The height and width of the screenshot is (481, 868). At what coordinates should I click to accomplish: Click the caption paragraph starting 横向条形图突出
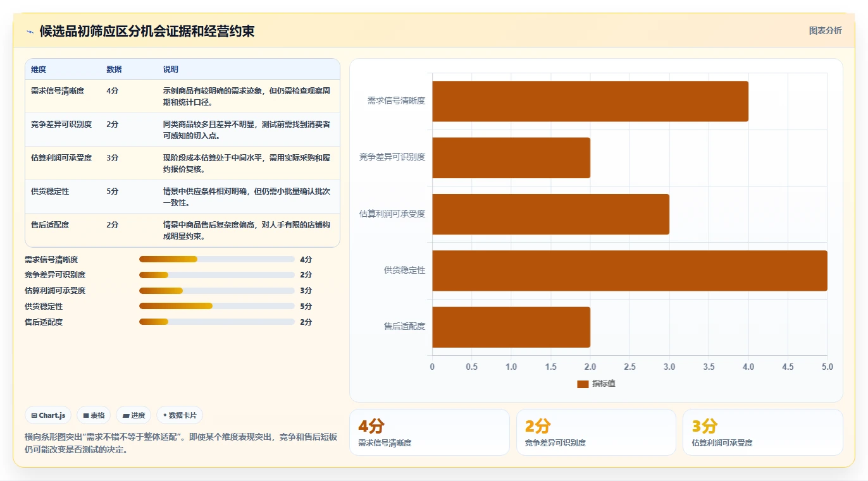click(x=181, y=444)
